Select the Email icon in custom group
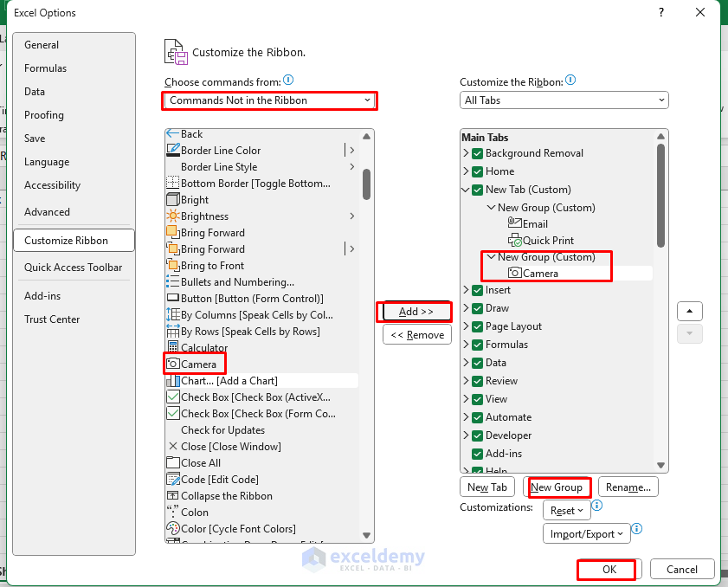The image size is (728, 587). pos(514,223)
